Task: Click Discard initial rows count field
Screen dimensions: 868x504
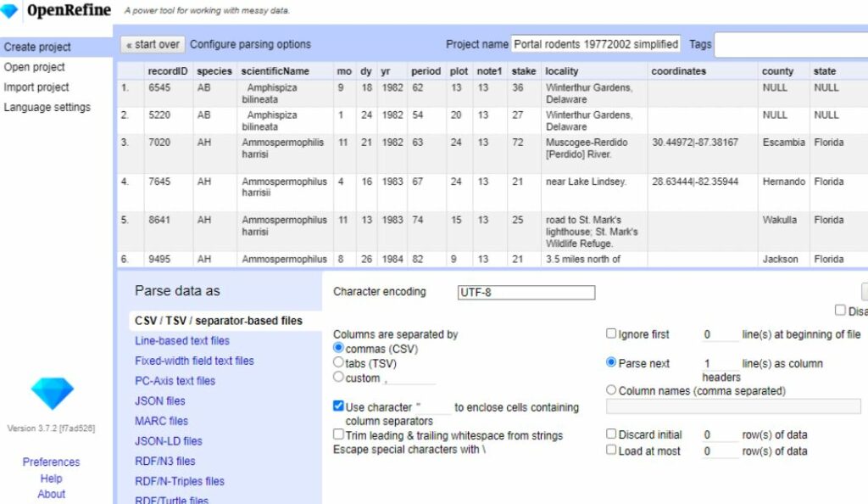Action: tap(721, 434)
